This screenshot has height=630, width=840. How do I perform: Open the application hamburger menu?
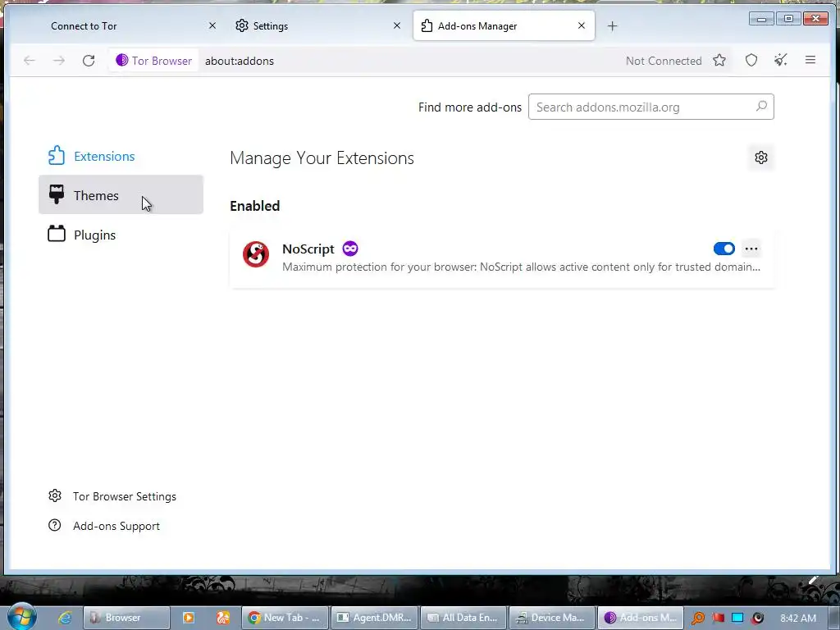[x=810, y=61]
